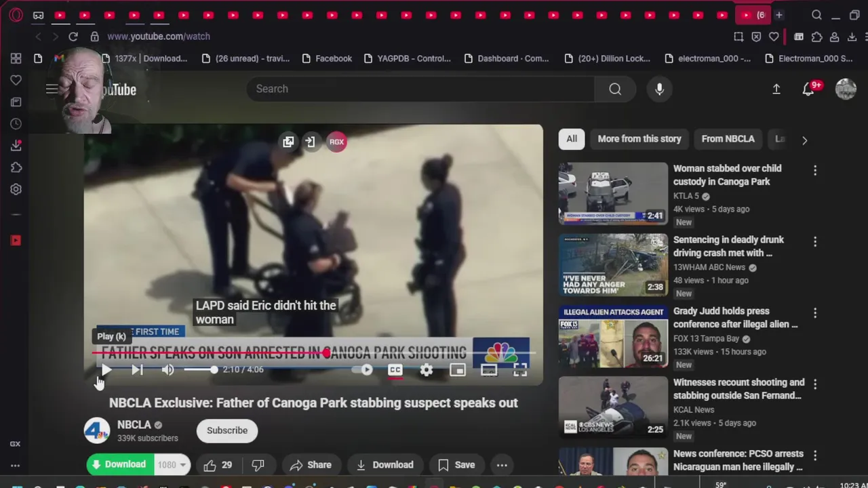
Task: Click the search magnifier button
Action: pos(615,89)
